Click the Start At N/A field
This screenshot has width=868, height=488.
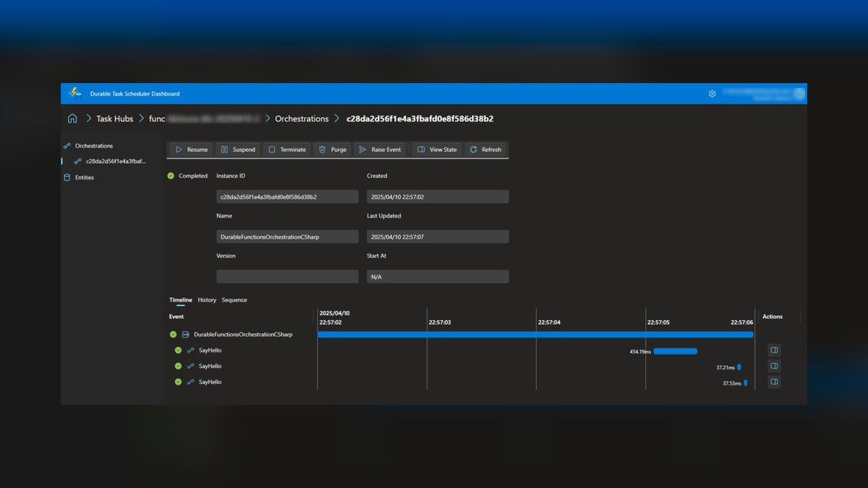pos(438,276)
